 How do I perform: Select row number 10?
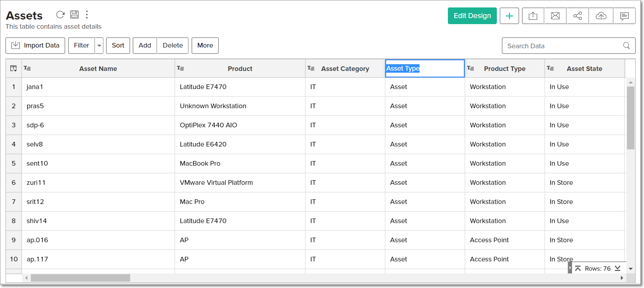tap(14, 259)
